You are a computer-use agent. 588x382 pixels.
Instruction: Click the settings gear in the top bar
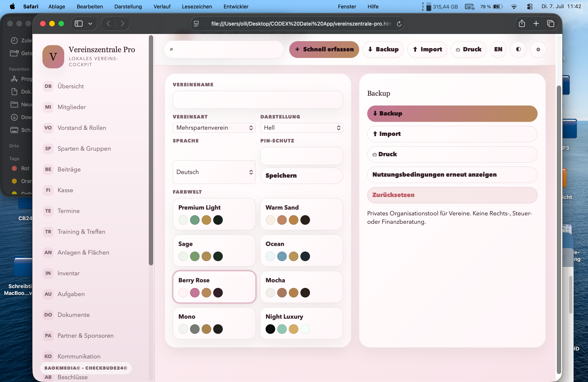538,49
